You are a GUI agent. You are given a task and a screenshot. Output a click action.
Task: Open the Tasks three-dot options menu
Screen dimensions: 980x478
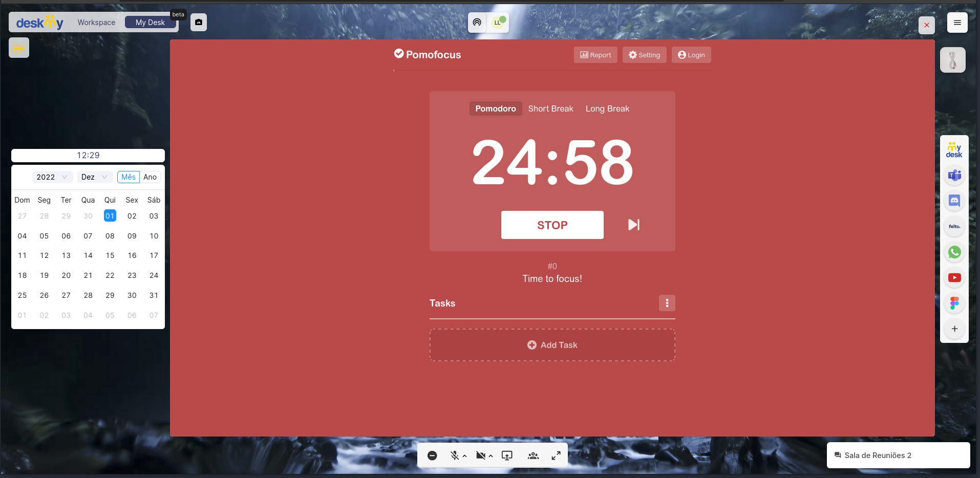click(667, 303)
